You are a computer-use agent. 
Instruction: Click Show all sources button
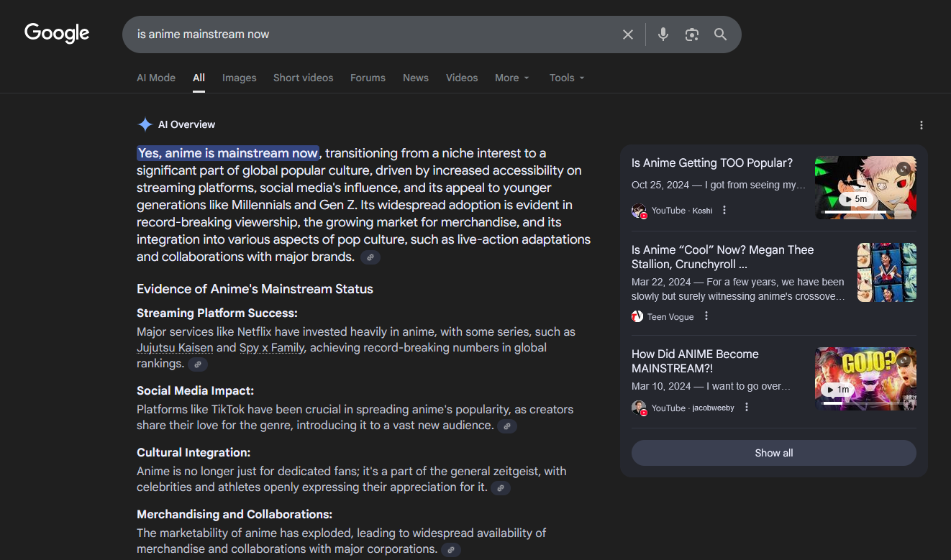tap(773, 453)
